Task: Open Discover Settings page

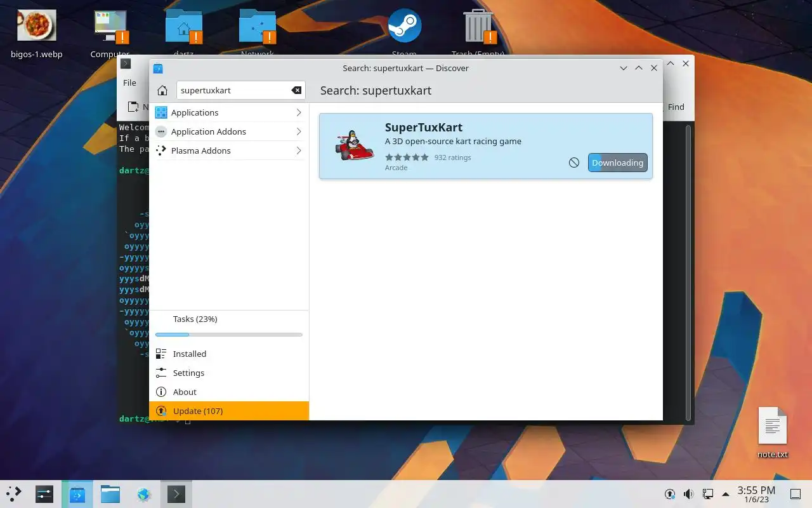Action: coord(229,373)
